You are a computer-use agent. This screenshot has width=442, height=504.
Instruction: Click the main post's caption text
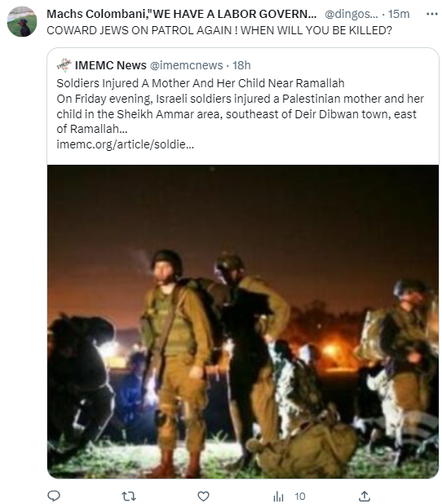tap(219, 30)
